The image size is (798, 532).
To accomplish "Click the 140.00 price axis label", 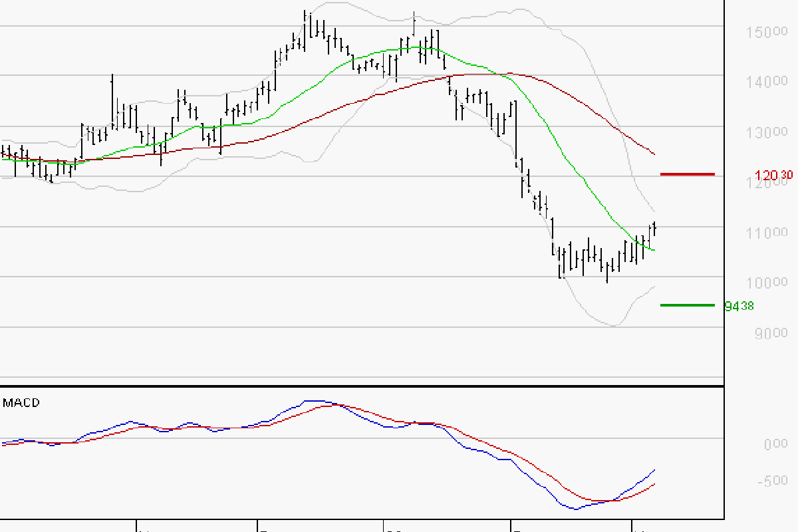I will click(x=770, y=82).
